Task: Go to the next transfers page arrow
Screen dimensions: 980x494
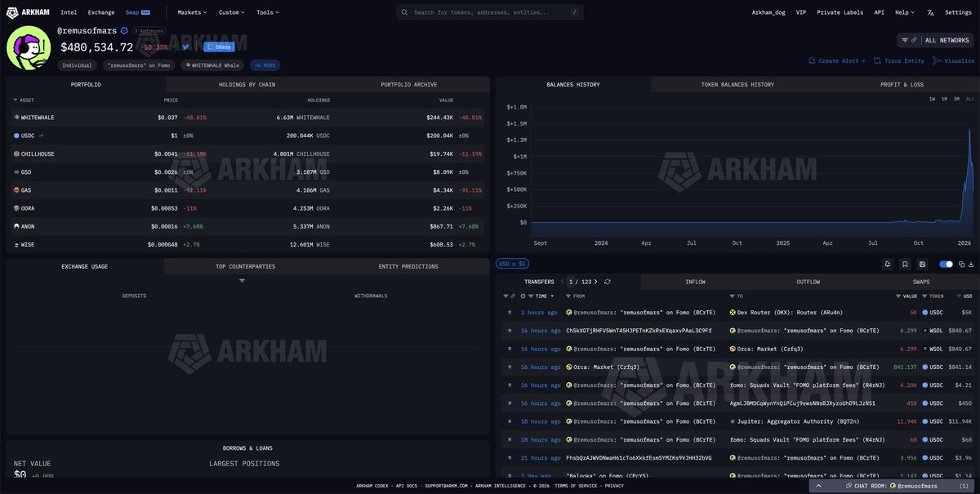Action: (596, 282)
